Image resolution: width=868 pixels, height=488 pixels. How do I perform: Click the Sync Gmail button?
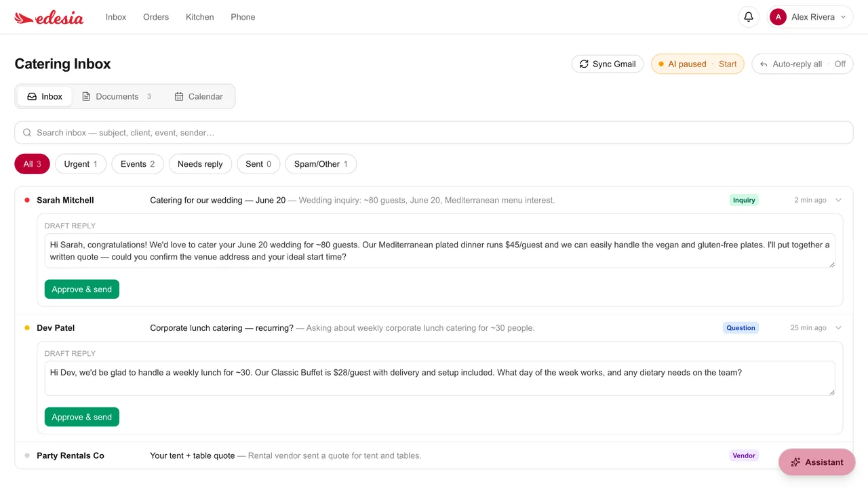point(608,64)
